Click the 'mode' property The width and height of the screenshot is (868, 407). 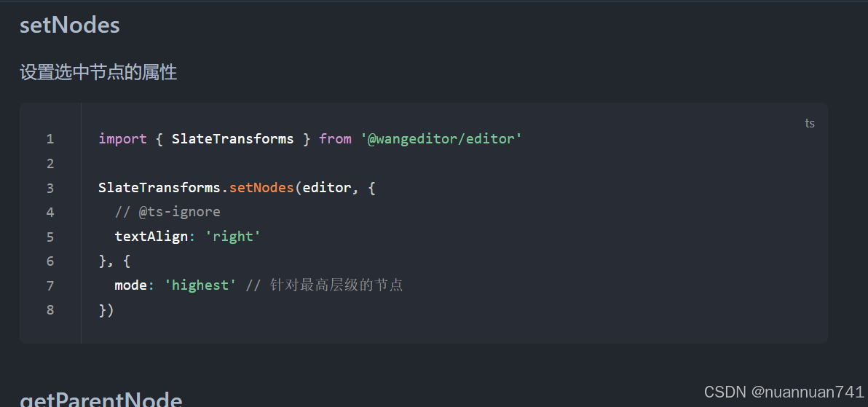pyautogui.click(x=130, y=285)
